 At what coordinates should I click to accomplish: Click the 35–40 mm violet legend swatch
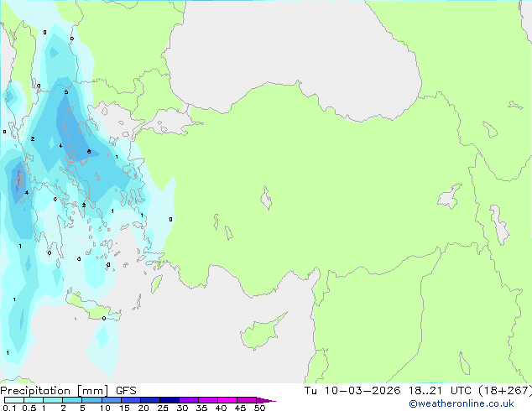208,400
